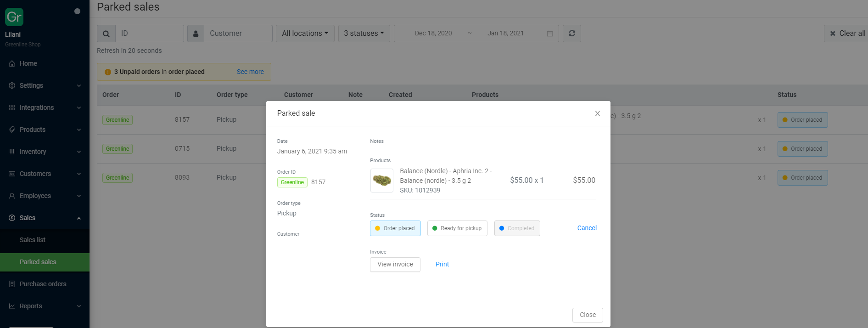Click the Balance product thumbnail image

click(x=381, y=180)
